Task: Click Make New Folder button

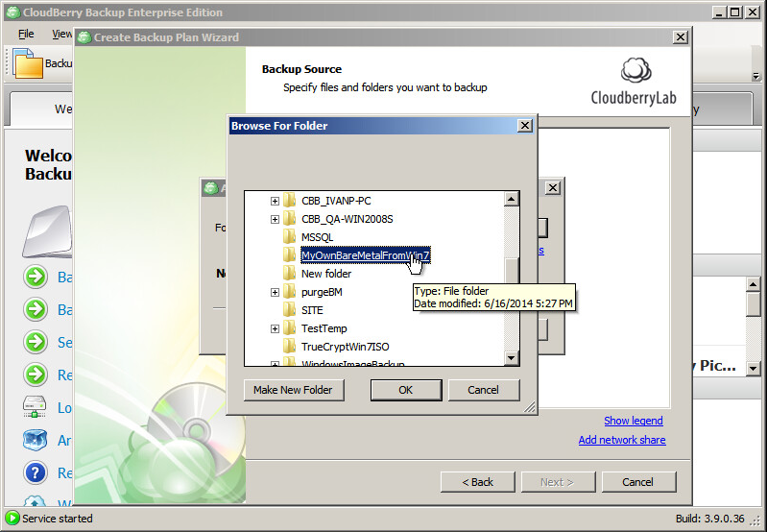Action: pos(294,390)
